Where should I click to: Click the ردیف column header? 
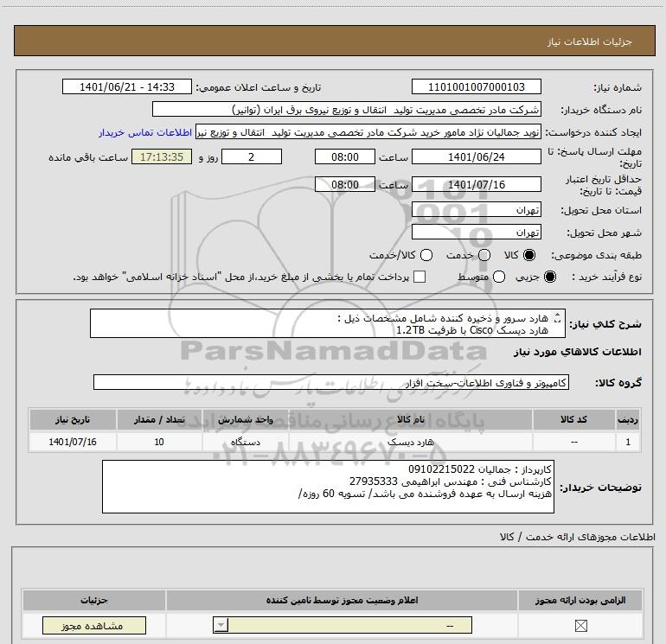pyautogui.click(x=628, y=419)
